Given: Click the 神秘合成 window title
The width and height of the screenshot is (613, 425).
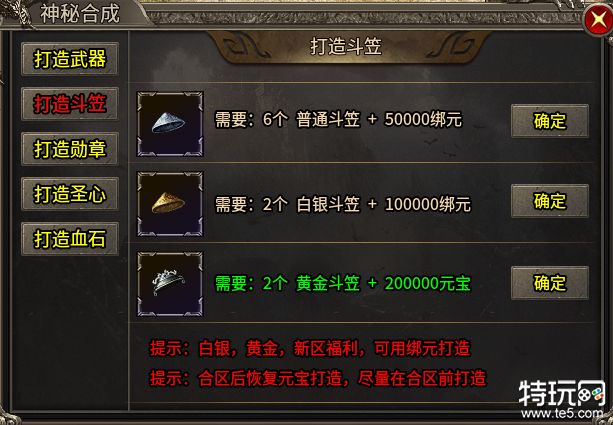Looking at the screenshot, I should click(x=80, y=14).
